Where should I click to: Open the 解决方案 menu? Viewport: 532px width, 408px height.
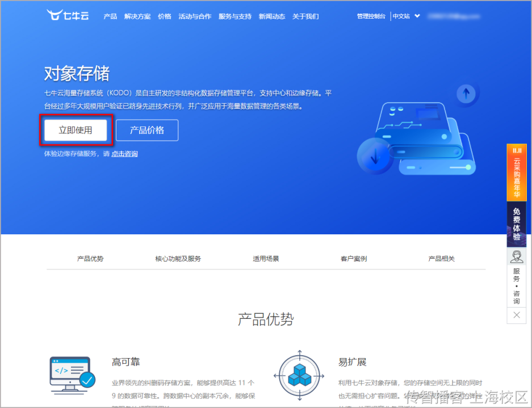point(137,16)
